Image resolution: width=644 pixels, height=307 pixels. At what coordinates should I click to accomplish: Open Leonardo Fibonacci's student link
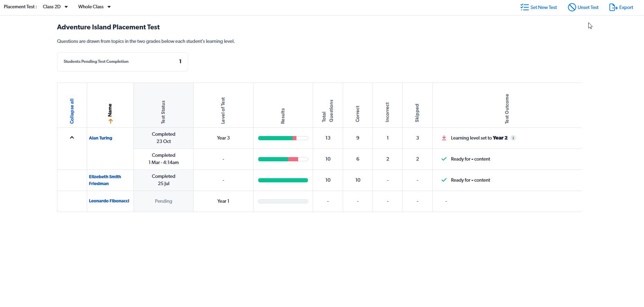(109, 201)
